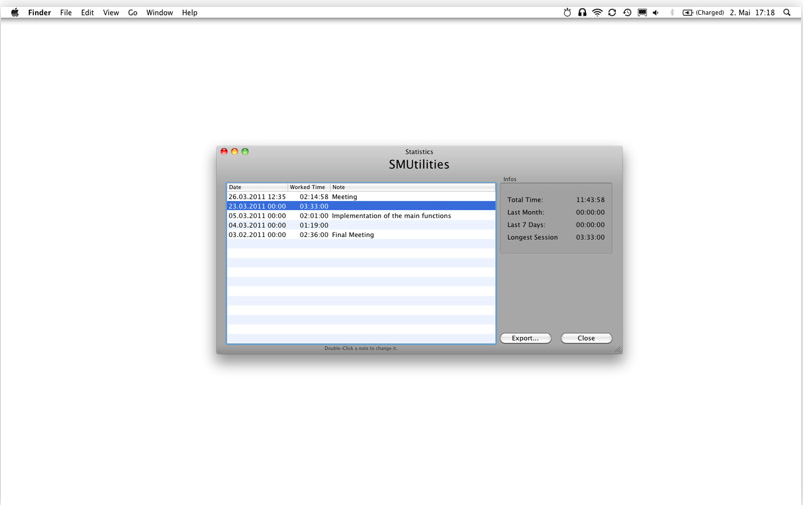Open the battery status icon
Image resolution: width=803 pixels, height=505 pixels.
[x=687, y=12]
